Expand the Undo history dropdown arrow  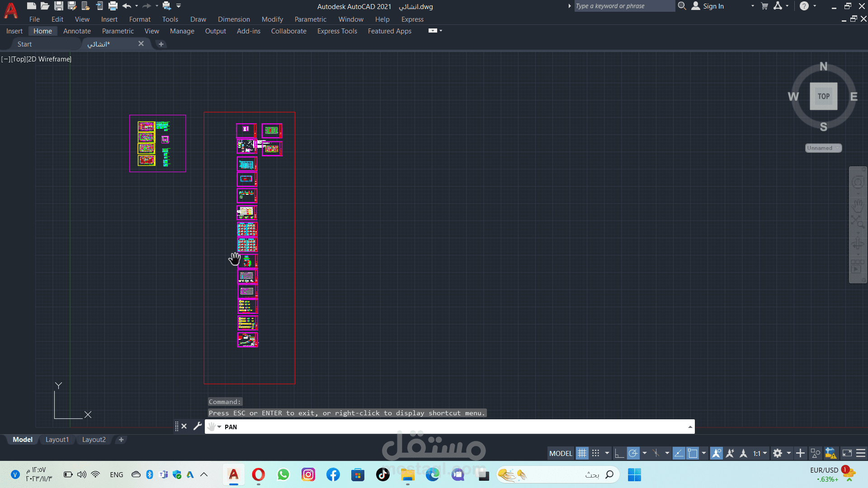137,6
